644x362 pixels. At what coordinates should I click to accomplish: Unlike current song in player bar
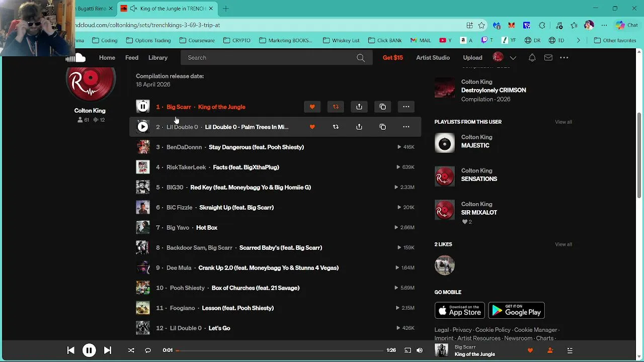(x=530, y=350)
